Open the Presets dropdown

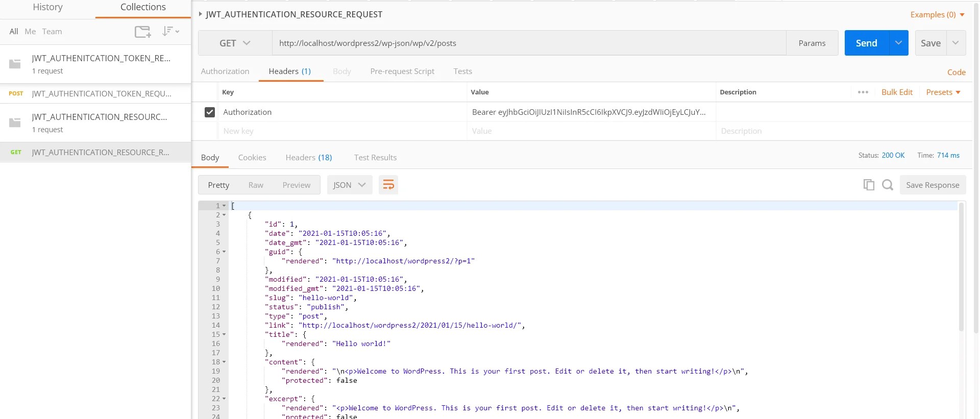coord(943,92)
